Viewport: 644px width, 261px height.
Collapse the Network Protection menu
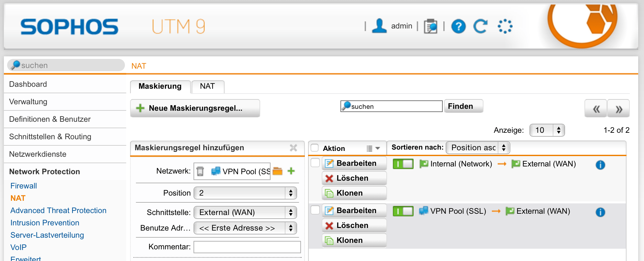pyautogui.click(x=65, y=172)
